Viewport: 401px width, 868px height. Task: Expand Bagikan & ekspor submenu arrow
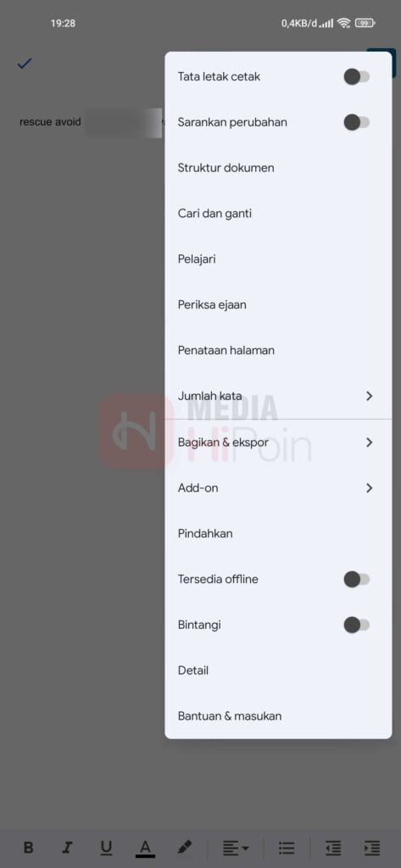(370, 442)
